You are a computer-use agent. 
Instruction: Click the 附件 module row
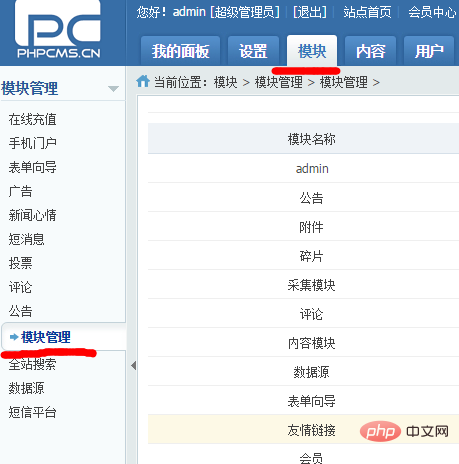coord(303,226)
